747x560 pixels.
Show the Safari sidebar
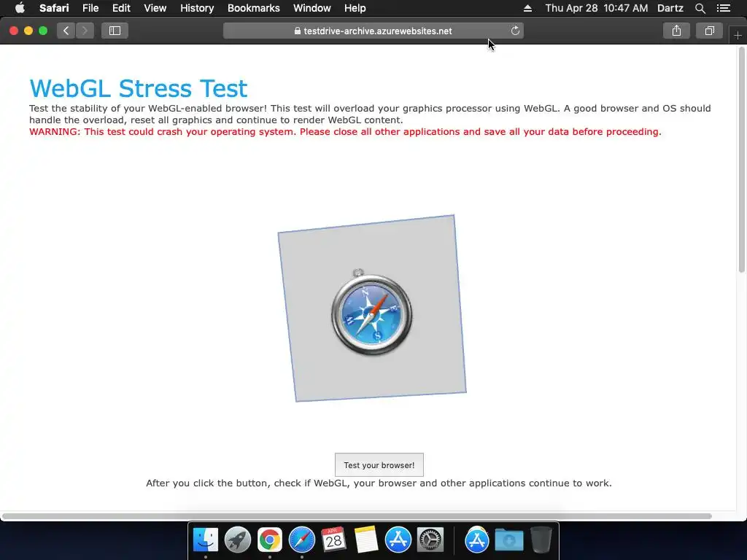(x=115, y=31)
